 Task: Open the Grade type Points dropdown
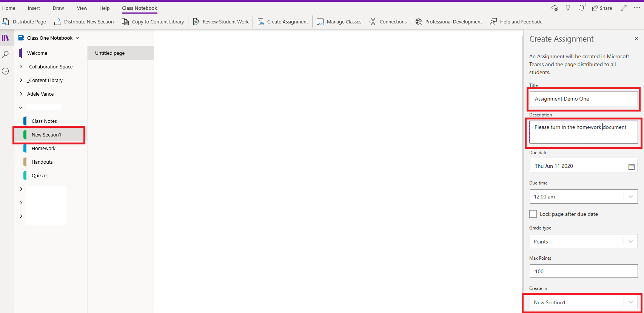click(x=584, y=242)
